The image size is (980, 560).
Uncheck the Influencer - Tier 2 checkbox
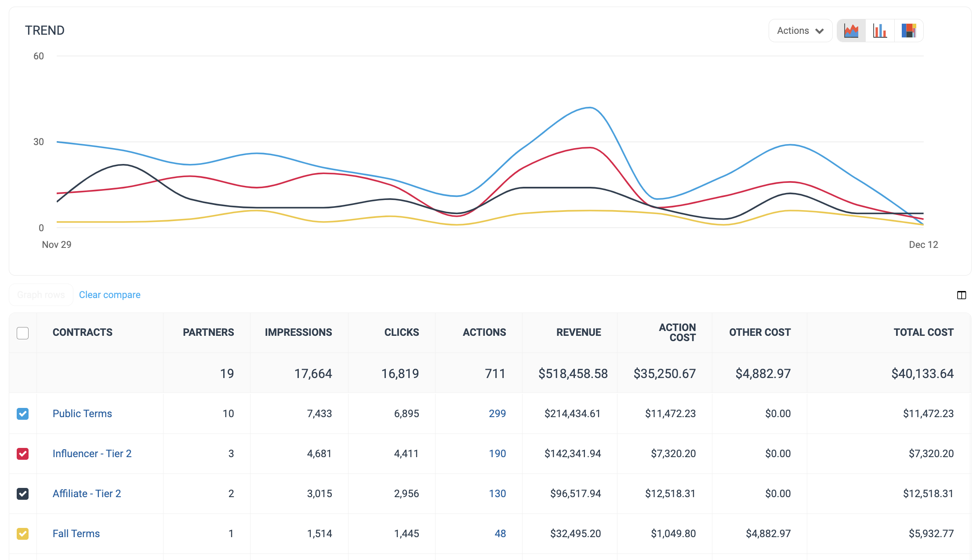pos(23,454)
